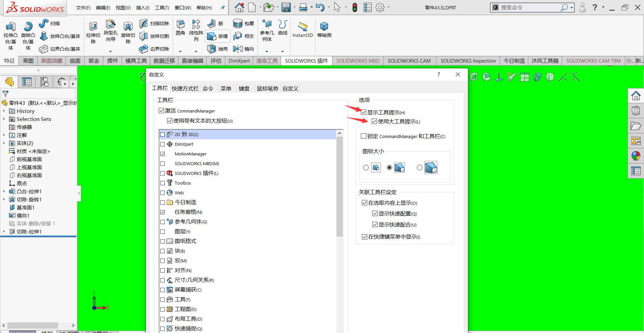
Task: Click the 搜索命令 search field
Action: click(528, 7)
